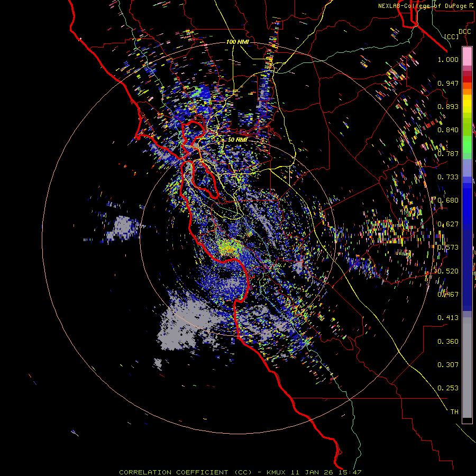Pick the pink band on the color scale
476x476 pixels.
[467, 56]
